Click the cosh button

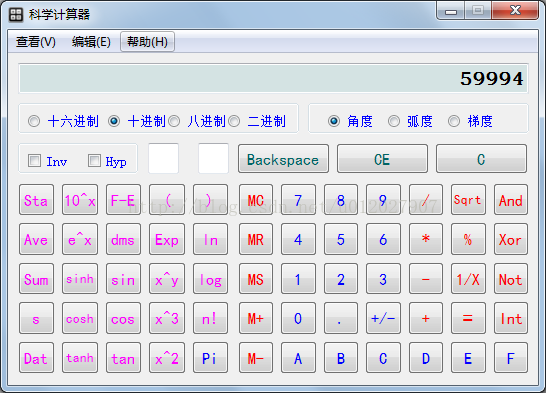(x=80, y=318)
